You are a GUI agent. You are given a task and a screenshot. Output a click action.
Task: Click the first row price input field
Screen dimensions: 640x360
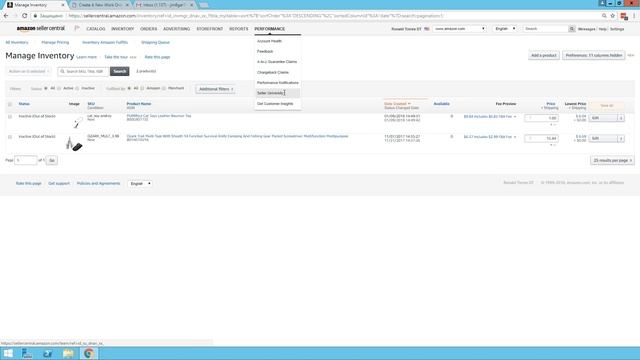point(541,118)
